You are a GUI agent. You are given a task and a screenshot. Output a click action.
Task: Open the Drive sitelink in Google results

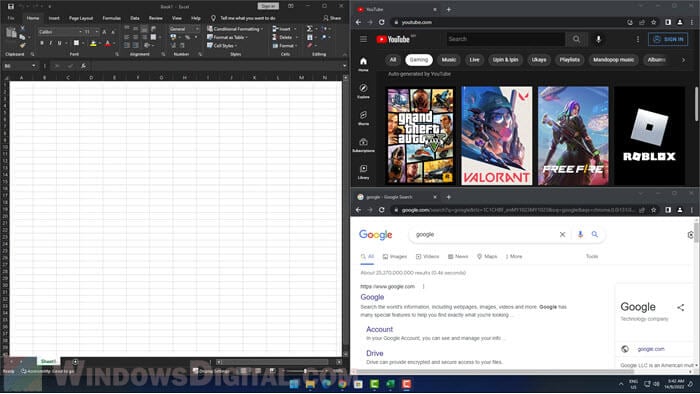tap(375, 353)
